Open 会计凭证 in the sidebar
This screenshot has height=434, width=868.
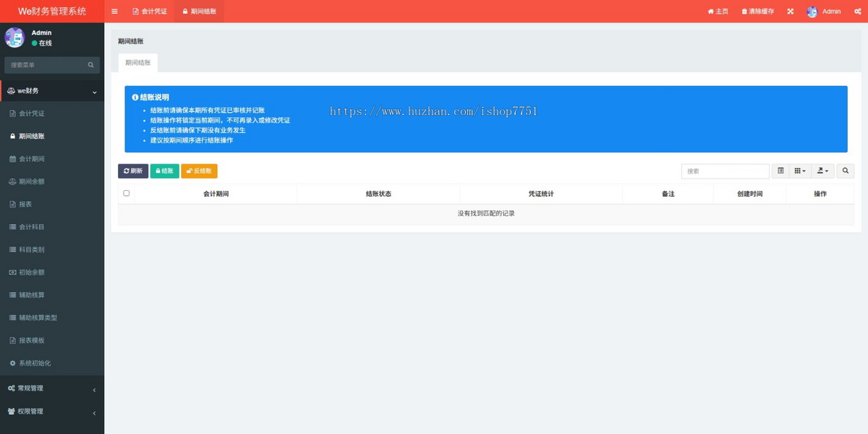pyautogui.click(x=52, y=114)
